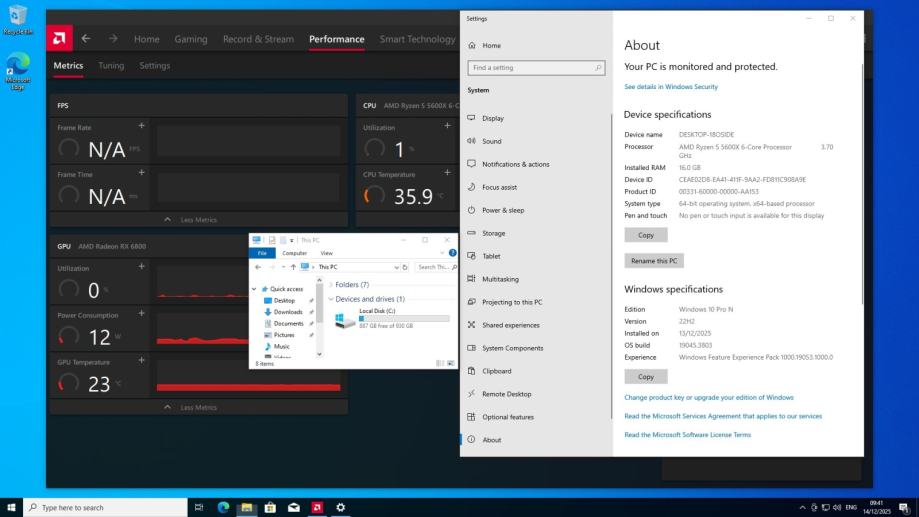Open the Local Disk (C:) drive
Viewport: 919px width, 517px height.
(x=392, y=318)
